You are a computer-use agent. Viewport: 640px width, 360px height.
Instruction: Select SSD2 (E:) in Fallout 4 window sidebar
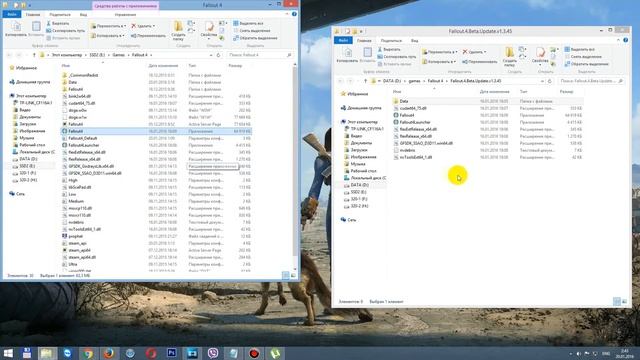click(x=27, y=166)
